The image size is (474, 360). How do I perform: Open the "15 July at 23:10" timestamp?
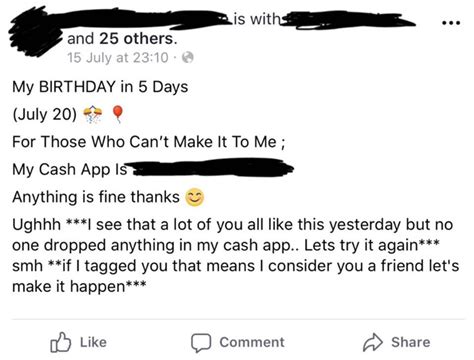coord(118,58)
